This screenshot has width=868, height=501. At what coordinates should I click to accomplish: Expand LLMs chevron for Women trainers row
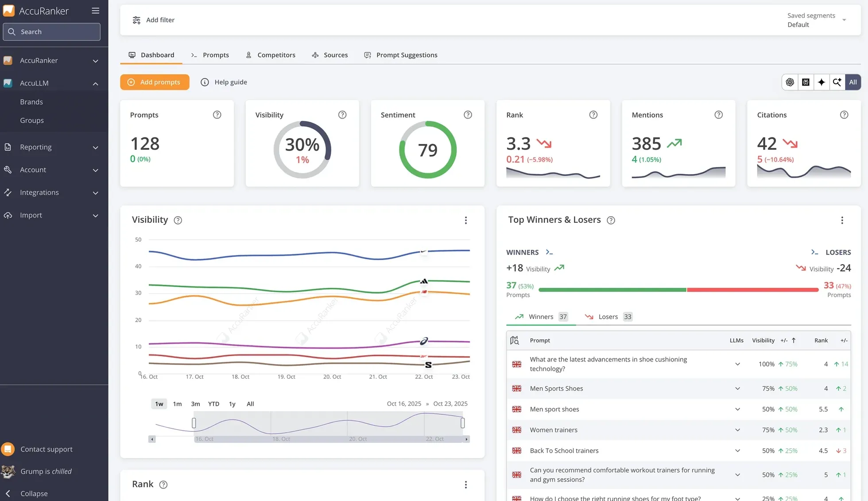pos(737,430)
